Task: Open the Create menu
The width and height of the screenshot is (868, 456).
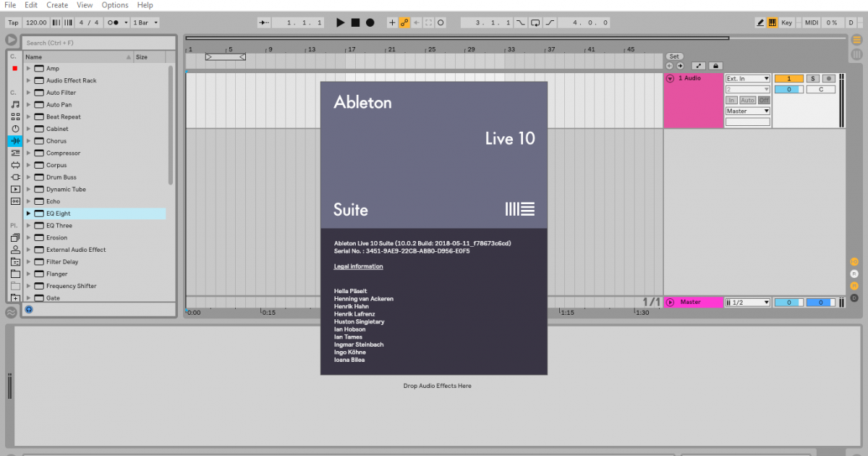Action: point(57,5)
